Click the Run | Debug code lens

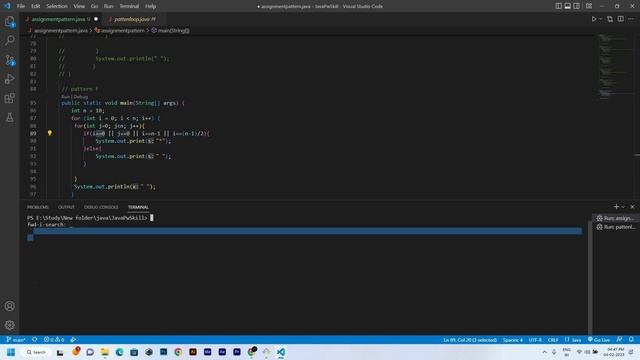point(74,97)
